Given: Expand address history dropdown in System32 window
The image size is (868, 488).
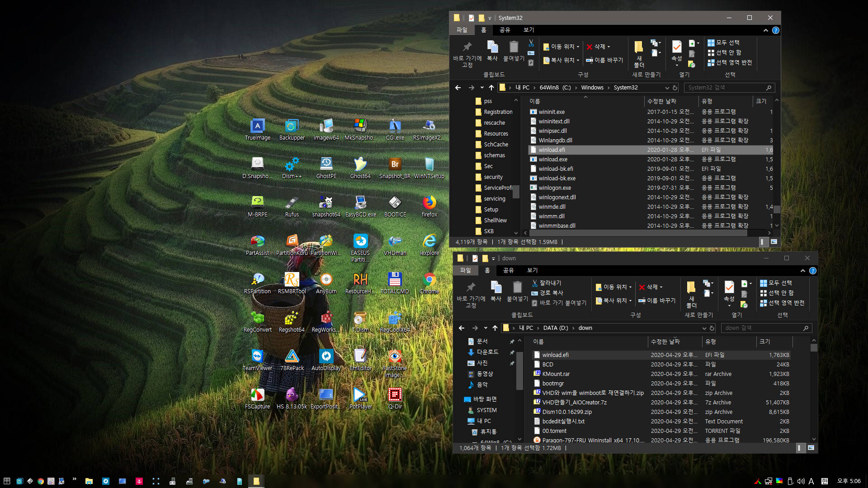Looking at the screenshot, I should coord(667,88).
